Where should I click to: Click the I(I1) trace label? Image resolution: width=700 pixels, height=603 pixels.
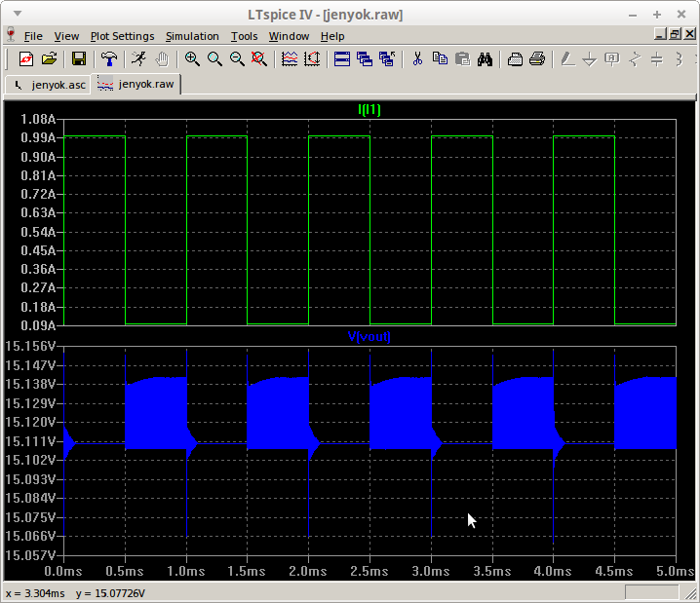[x=369, y=109]
